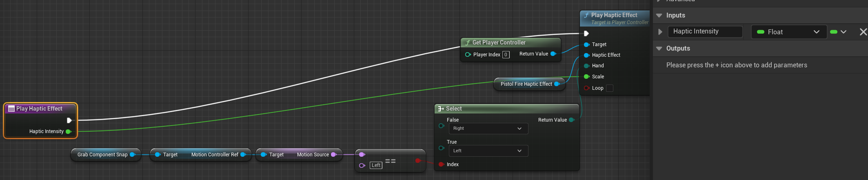Click Get Player Controller Return Value pin
Screen dimensions: 868x180
pyautogui.click(x=553, y=54)
